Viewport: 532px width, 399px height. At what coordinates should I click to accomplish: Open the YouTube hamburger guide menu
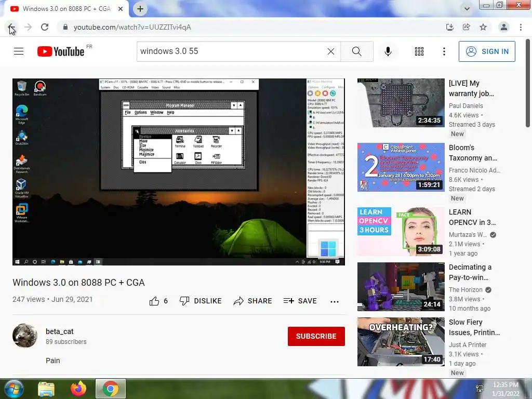tap(19, 51)
